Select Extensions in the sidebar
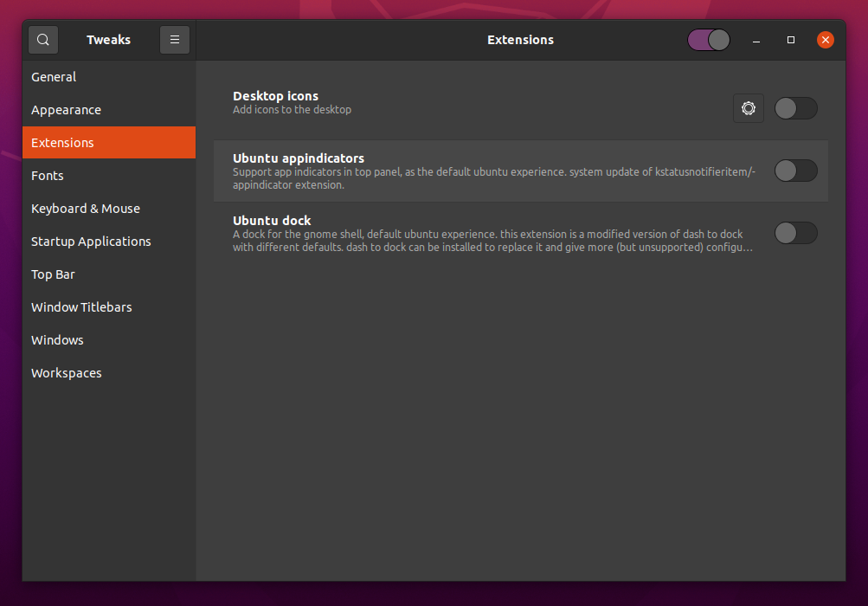Screen dimensions: 868x606 click(109, 142)
